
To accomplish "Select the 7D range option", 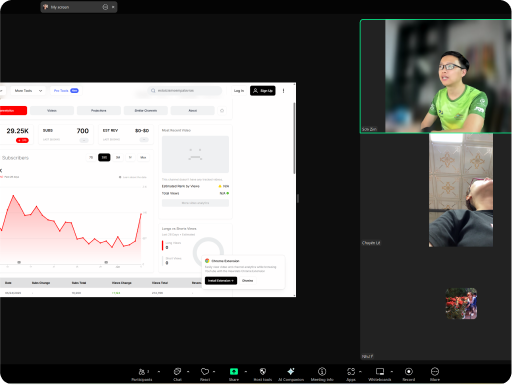I will tap(91, 157).
